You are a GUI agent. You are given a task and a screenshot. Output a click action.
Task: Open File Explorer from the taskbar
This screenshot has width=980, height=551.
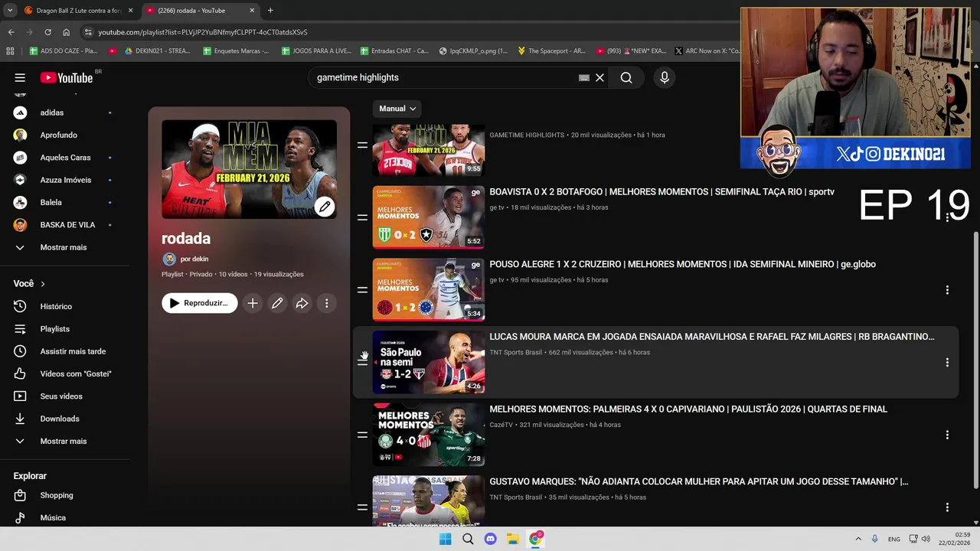(x=513, y=539)
